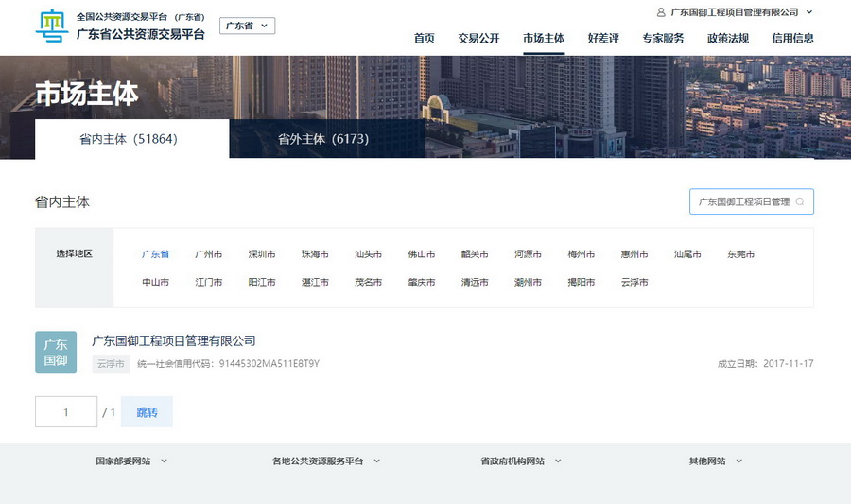Viewport: 851px width, 504px height.
Task: Filter by region 云浮市 in region list
Action: (x=634, y=282)
